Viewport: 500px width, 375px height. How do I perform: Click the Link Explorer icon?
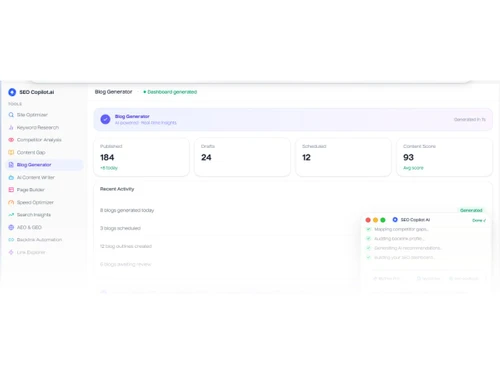tap(11, 252)
